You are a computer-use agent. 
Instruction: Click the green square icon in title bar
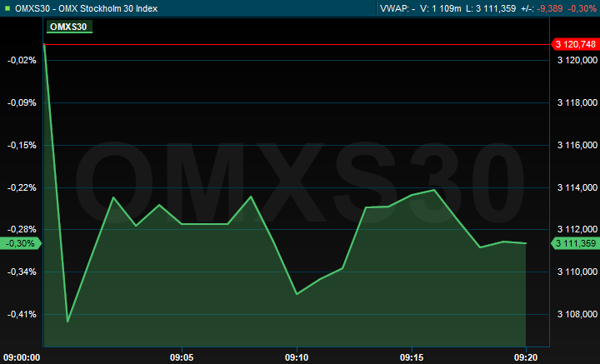(7, 8)
